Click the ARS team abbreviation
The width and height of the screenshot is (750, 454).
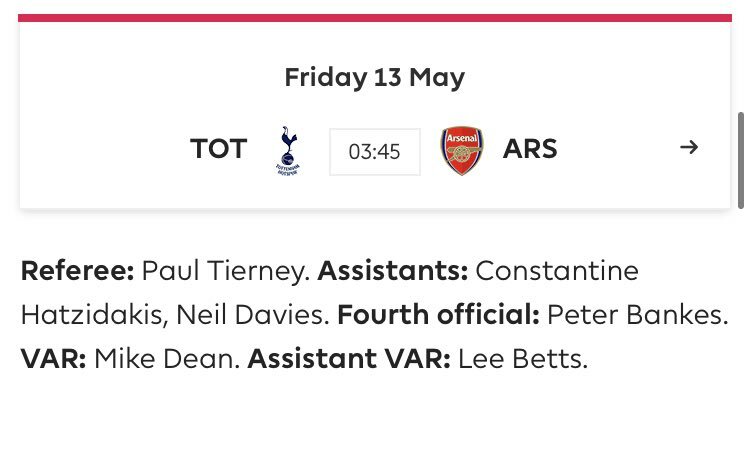click(530, 149)
